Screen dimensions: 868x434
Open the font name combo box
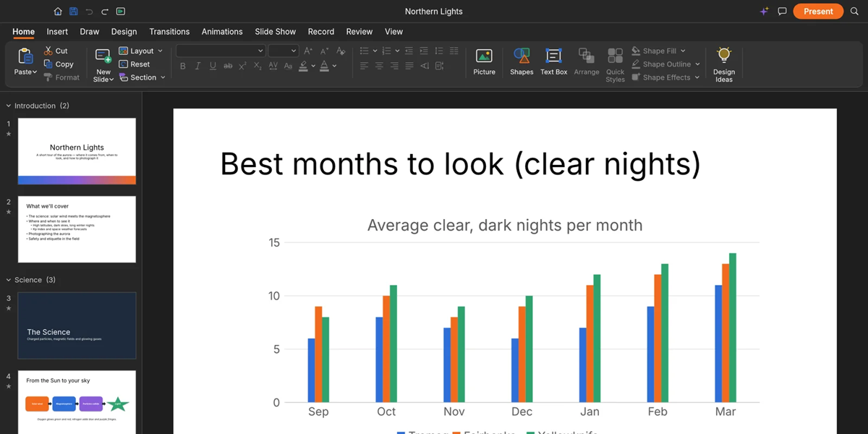pos(221,51)
